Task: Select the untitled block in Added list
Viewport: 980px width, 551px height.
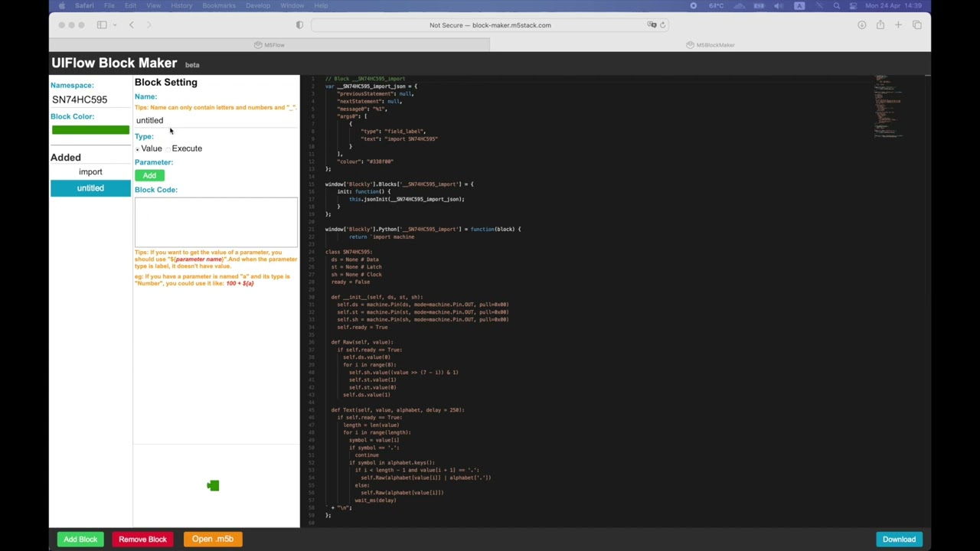Action: pos(90,188)
